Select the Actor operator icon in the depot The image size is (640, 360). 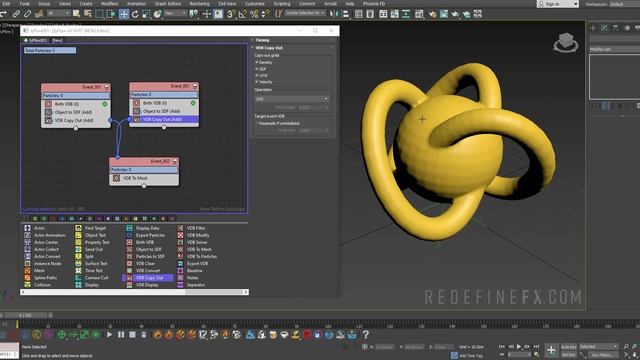tap(27, 228)
